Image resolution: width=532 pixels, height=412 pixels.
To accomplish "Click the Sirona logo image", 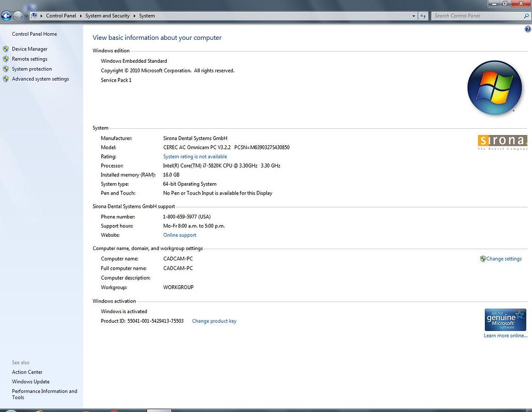I will click(502, 141).
